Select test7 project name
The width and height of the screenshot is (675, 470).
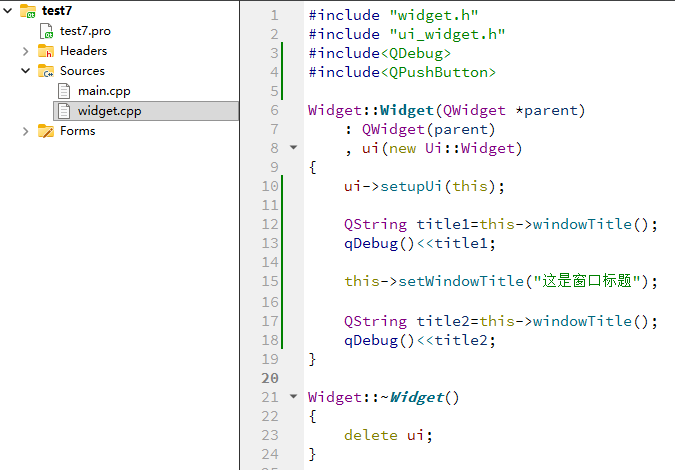pyautogui.click(x=57, y=11)
